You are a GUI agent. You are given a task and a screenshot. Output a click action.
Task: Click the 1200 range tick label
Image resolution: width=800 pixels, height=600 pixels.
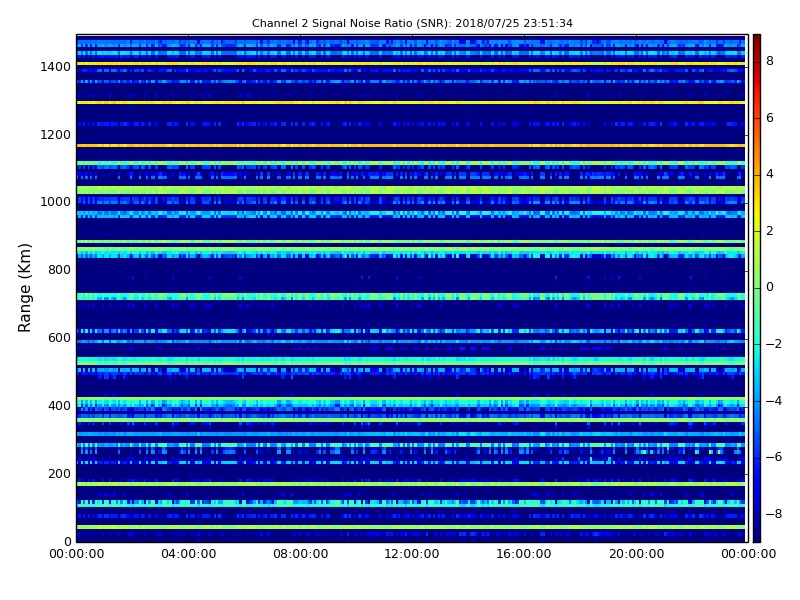56,135
